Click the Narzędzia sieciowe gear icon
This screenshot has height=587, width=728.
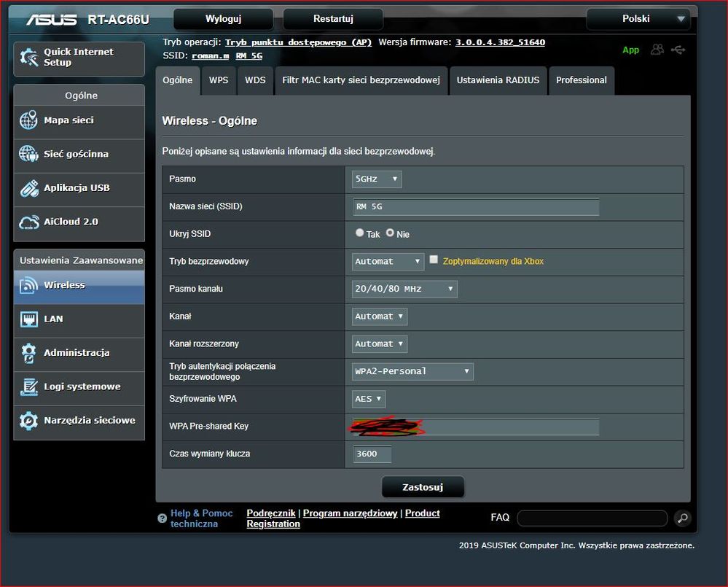click(28, 421)
